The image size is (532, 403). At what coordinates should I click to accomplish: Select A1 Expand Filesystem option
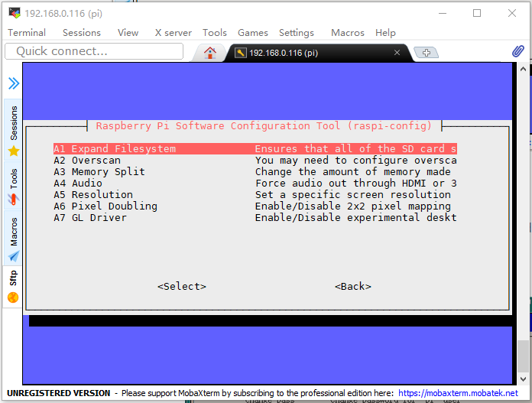255,148
